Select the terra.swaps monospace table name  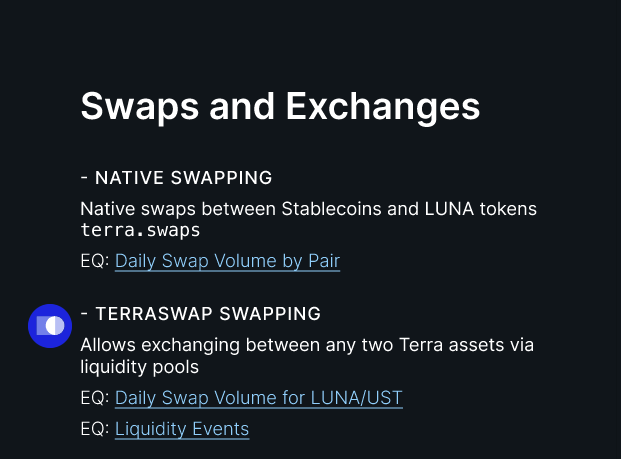tap(140, 230)
